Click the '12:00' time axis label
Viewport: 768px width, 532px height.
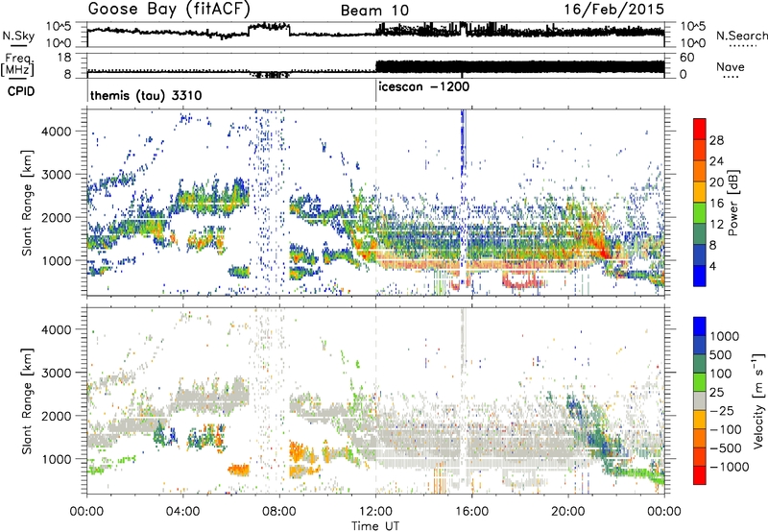tap(375, 512)
